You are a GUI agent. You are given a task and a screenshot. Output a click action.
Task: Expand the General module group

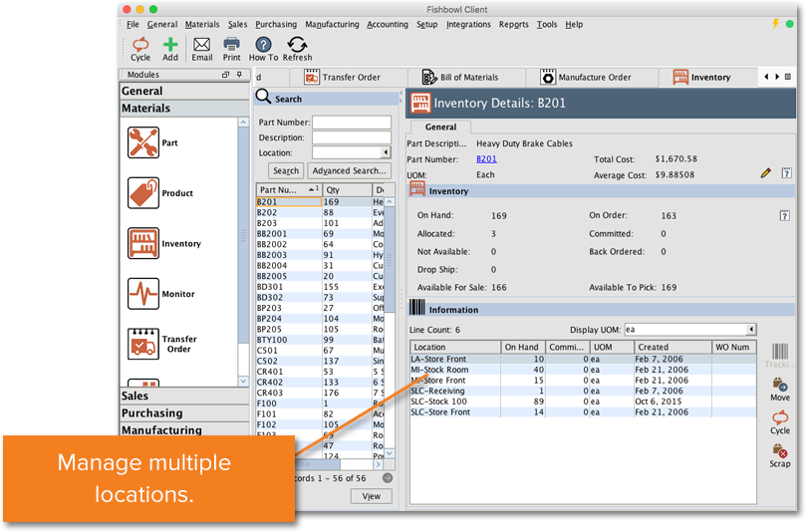coord(184,91)
